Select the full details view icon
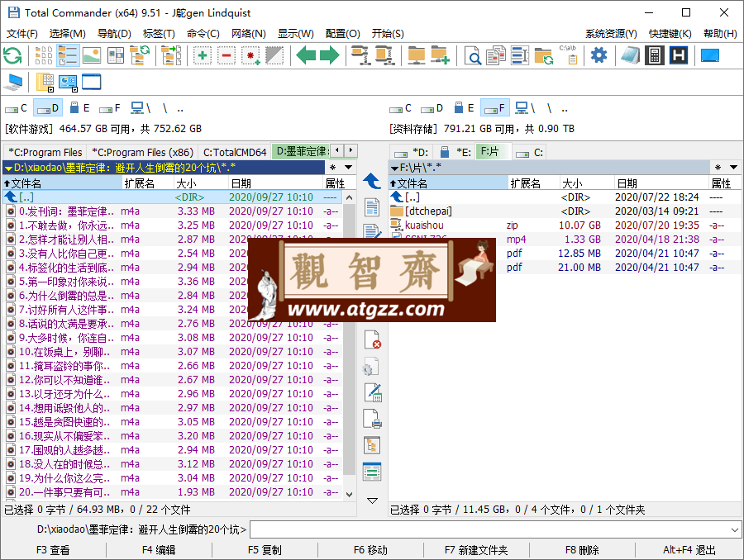The image size is (744, 560). tap(68, 55)
